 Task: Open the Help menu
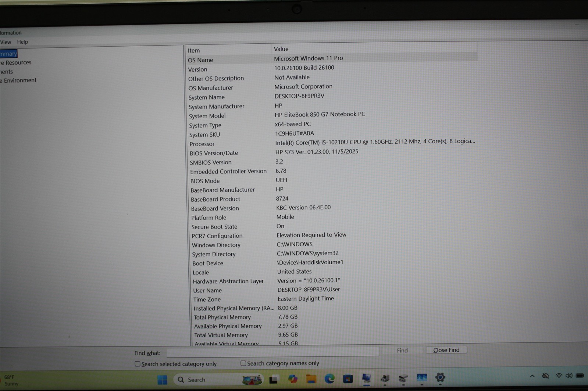[x=22, y=42]
